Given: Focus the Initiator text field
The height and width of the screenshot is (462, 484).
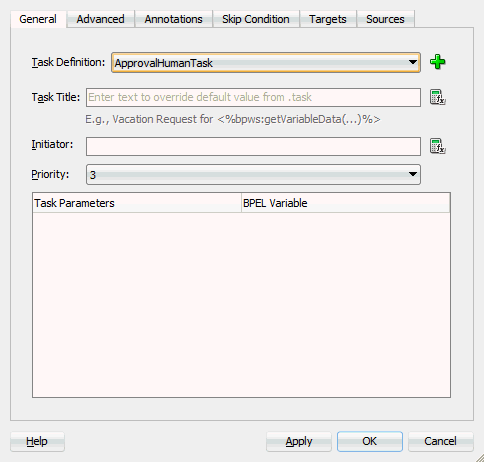Looking at the screenshot, I should click(x=253, y=146).
